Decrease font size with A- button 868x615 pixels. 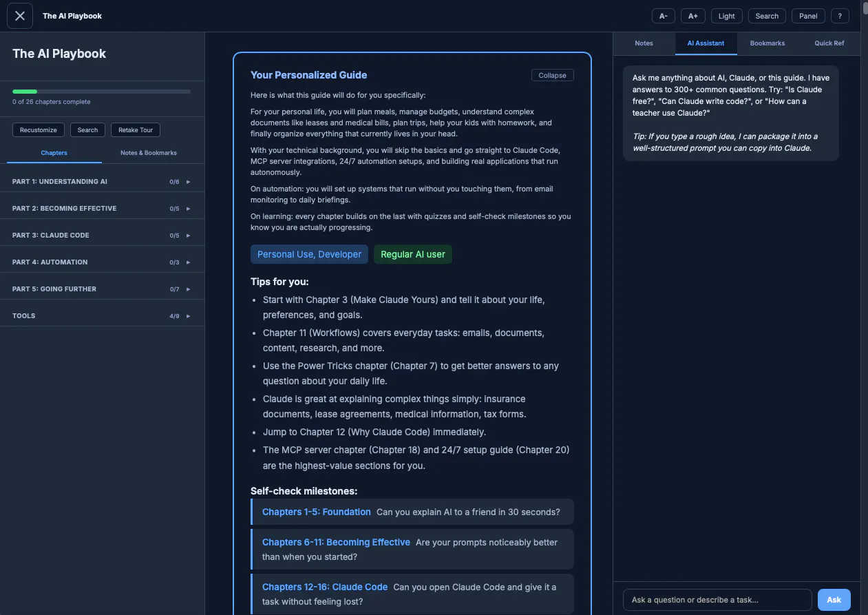pos(664,16)
